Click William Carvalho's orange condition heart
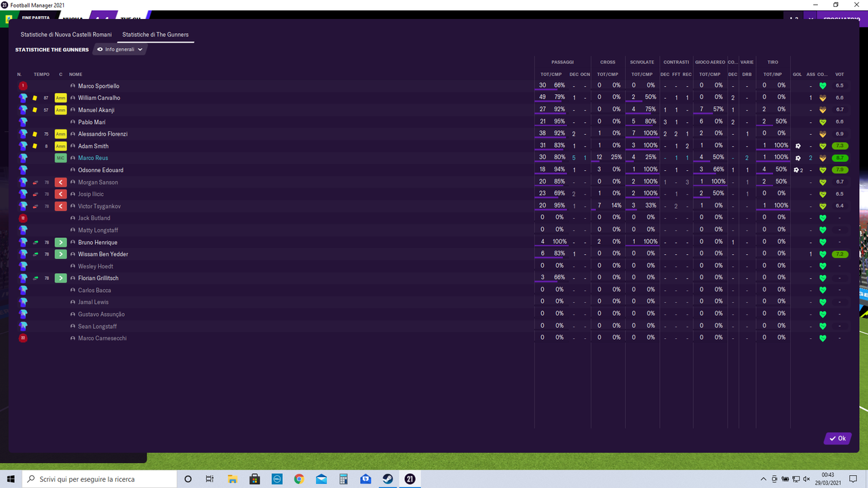 (x=823, y=98)
